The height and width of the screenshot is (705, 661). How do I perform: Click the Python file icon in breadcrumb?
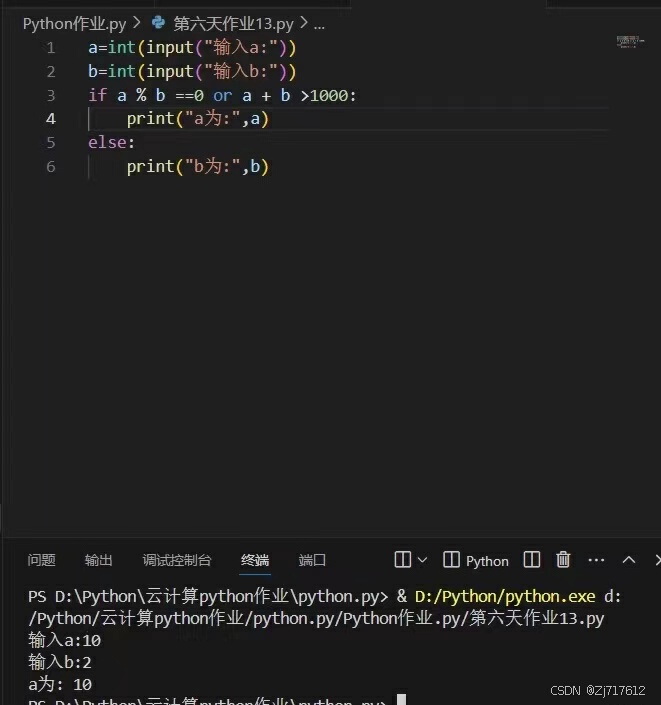point(158,22)
